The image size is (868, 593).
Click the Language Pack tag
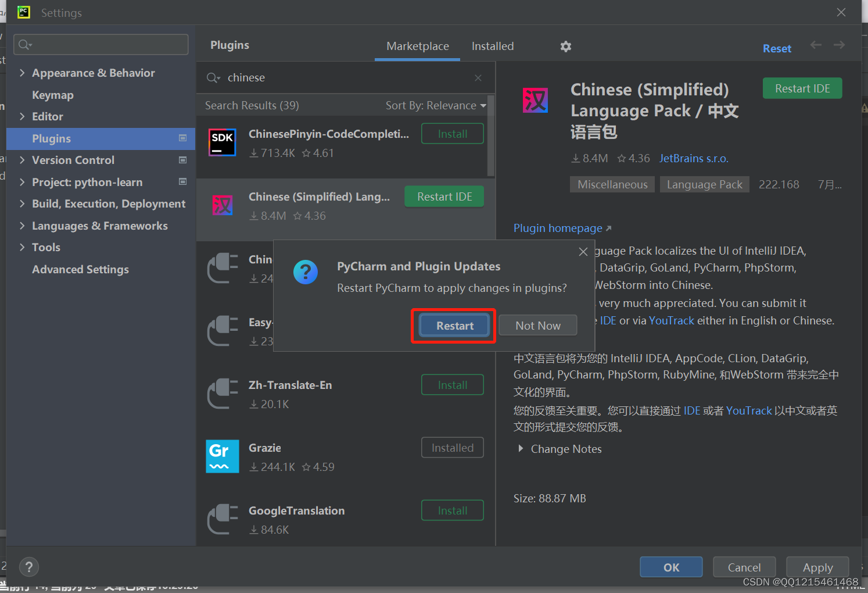[704, 184]
